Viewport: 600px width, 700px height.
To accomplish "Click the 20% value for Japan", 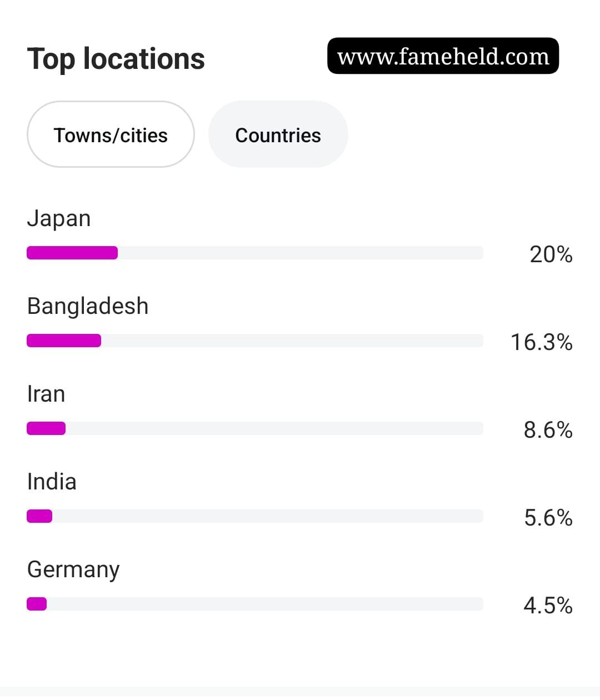I will click(551, 254).
